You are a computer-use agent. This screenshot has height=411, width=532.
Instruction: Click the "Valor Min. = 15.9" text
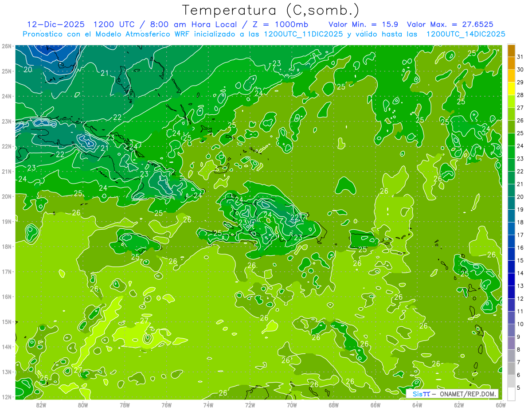(364, 24)
